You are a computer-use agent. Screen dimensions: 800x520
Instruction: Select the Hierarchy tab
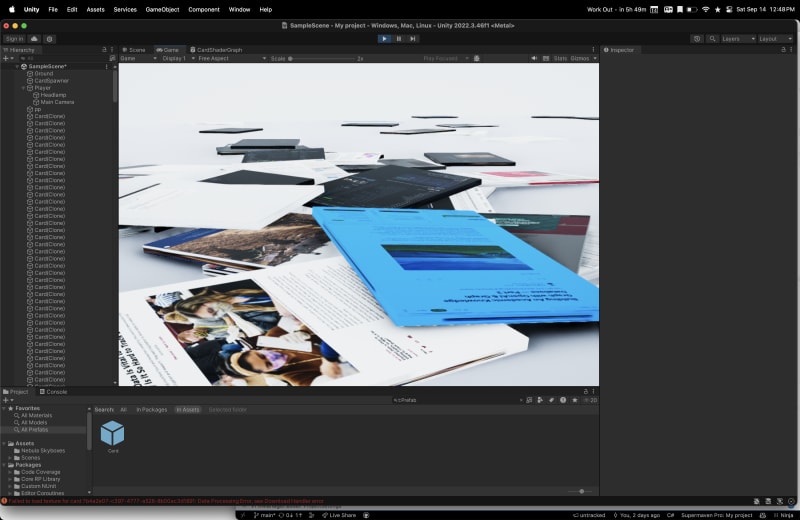(x=19, y=50)
